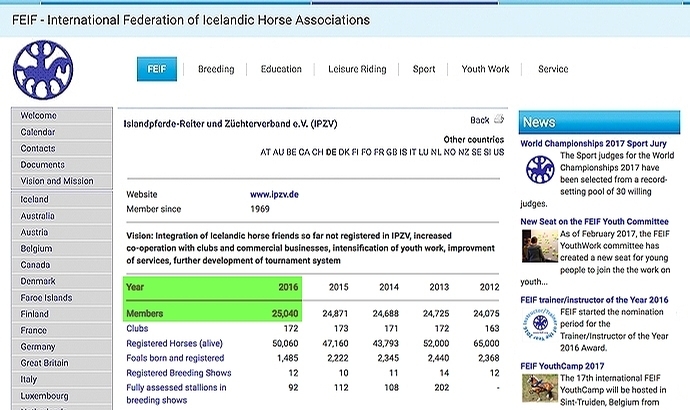Click the Clubs row label link
This screenshot has height=410, width=690.
[x=137, y=329]
